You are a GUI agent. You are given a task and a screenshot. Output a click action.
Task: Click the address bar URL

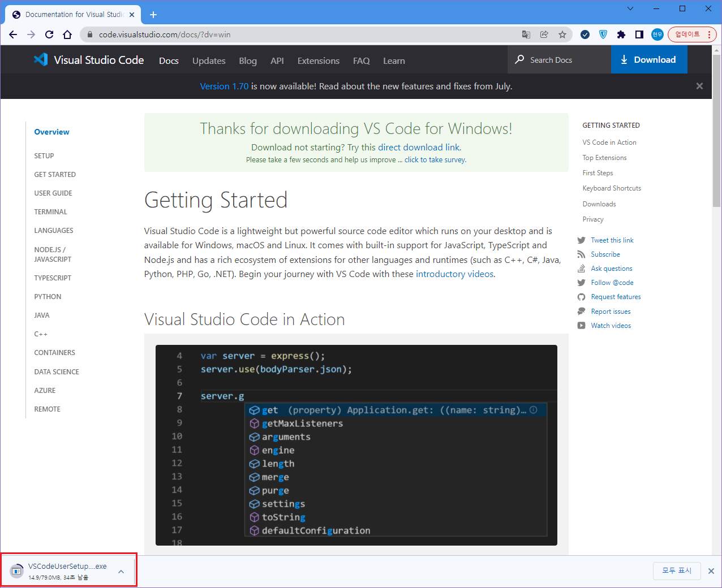pyautogui.click(x=165, y=34)
